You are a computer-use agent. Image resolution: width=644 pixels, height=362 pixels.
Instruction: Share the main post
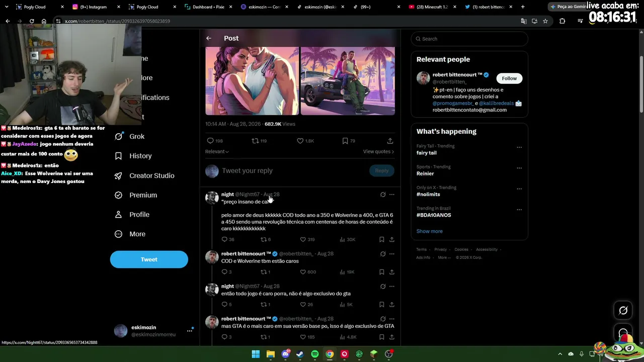390,141
